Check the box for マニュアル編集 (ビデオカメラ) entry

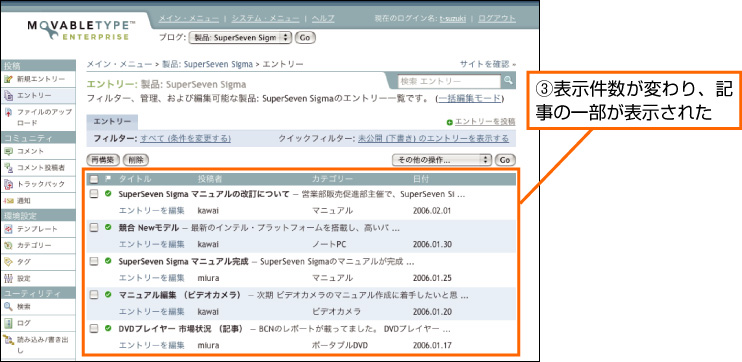tap(94, 295)
